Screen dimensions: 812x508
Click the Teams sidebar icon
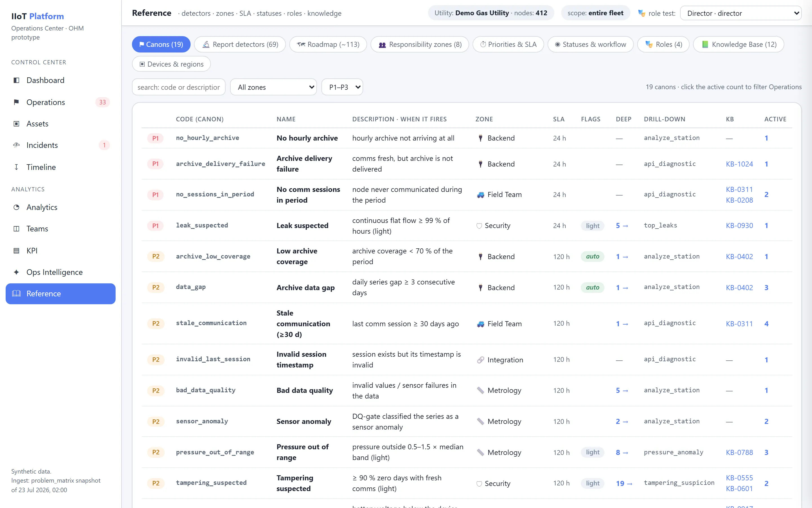16,229
